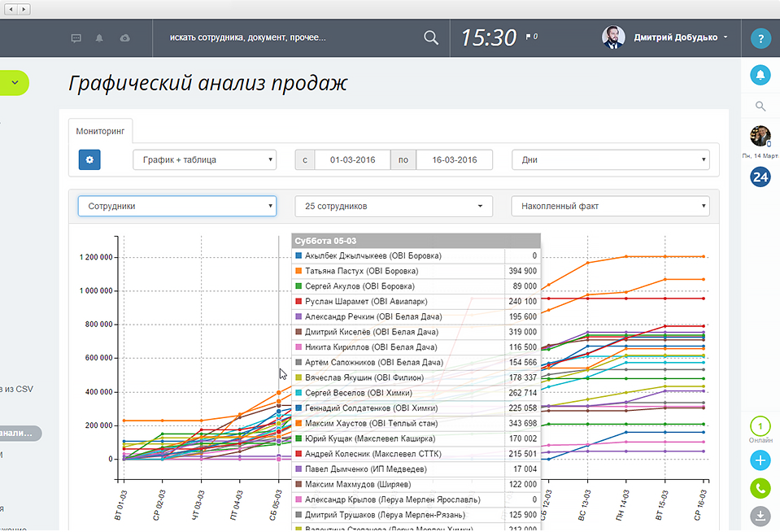Click the Сергей Веселов tooltip row
This screenshot has width=780, height=532.
(416, 393)
